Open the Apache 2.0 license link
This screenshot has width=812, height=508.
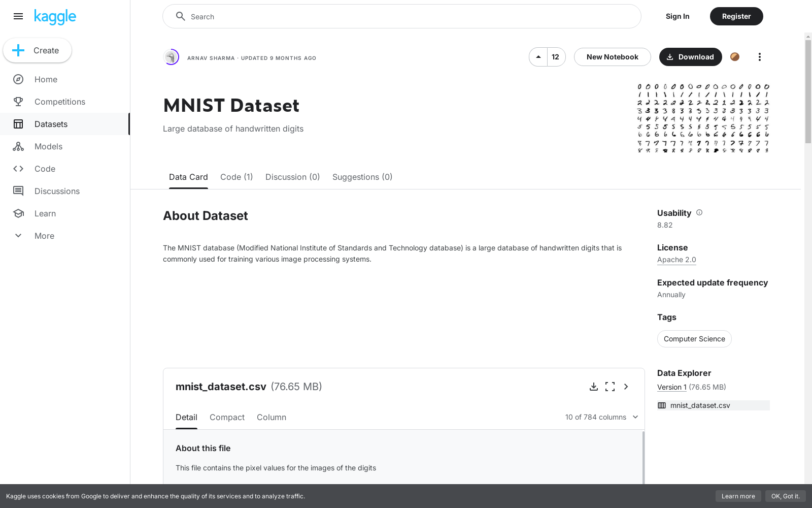tap(676, 260)
